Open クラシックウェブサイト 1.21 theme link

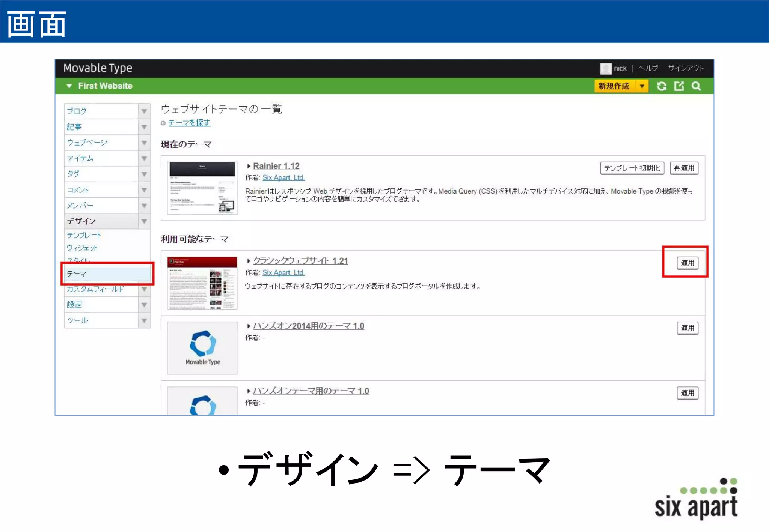pos(300,261)
